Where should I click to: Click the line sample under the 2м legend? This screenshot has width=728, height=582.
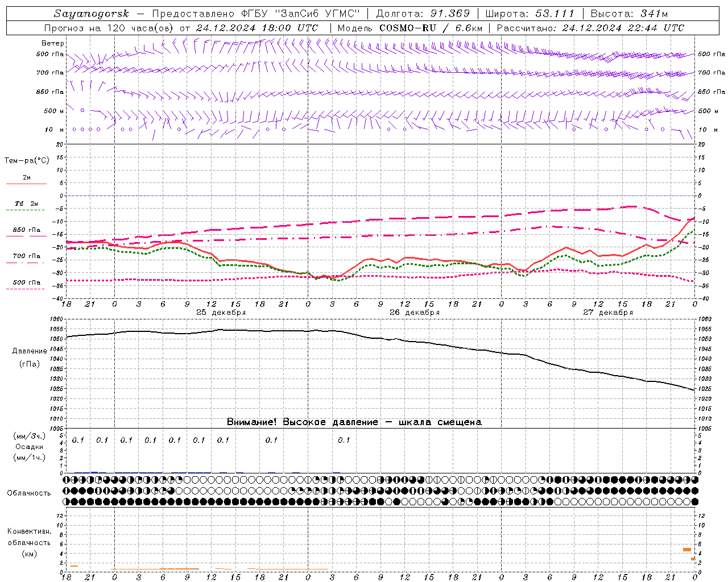pos(26,184)
